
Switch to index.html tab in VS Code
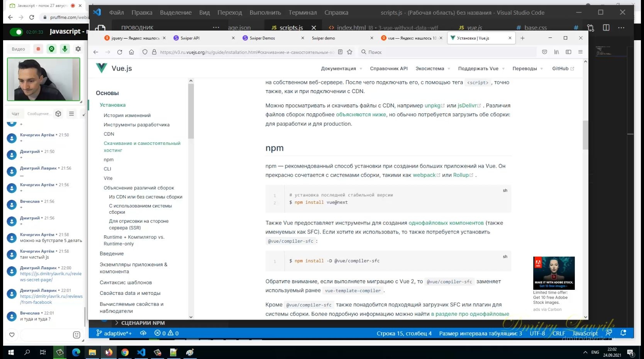tap(351, 28)
